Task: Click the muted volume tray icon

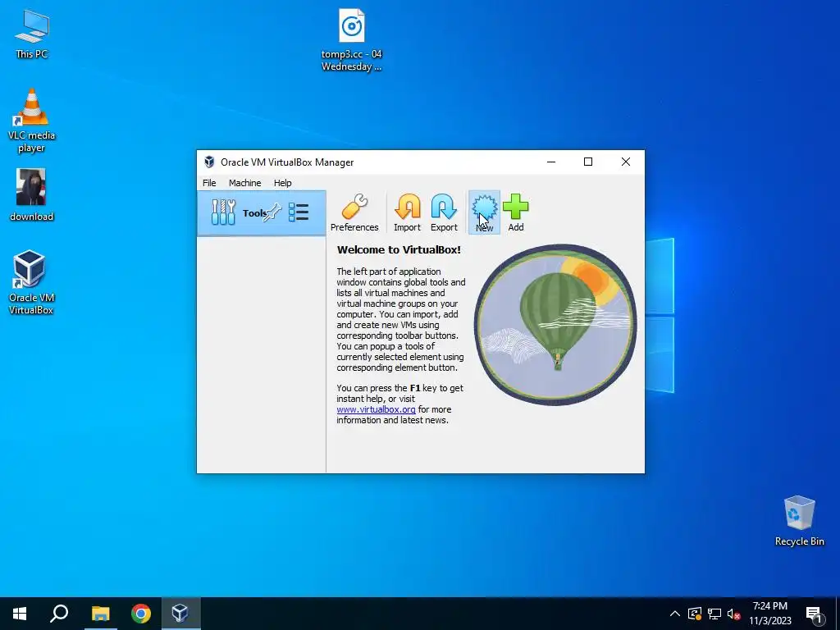Action: click(734, 614)
